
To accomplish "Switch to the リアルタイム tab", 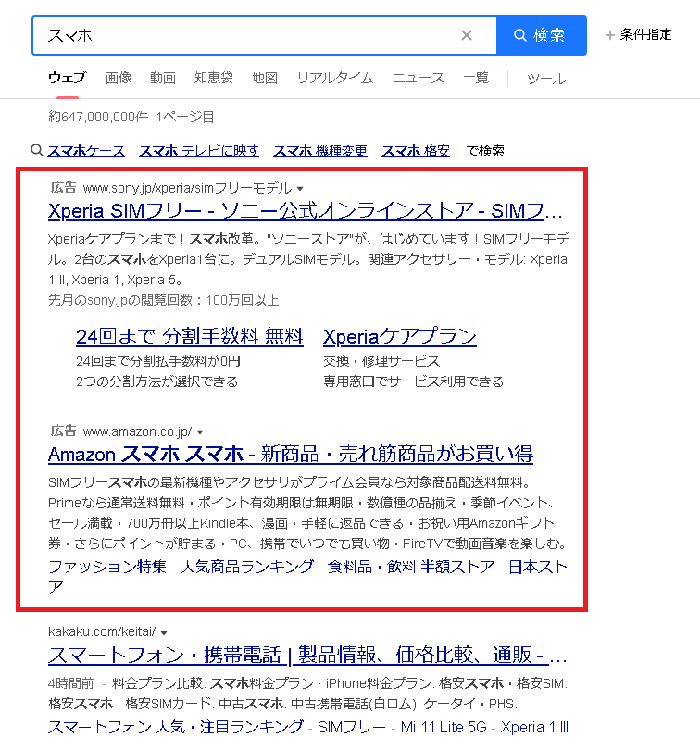I will click(x=335, y=78).
